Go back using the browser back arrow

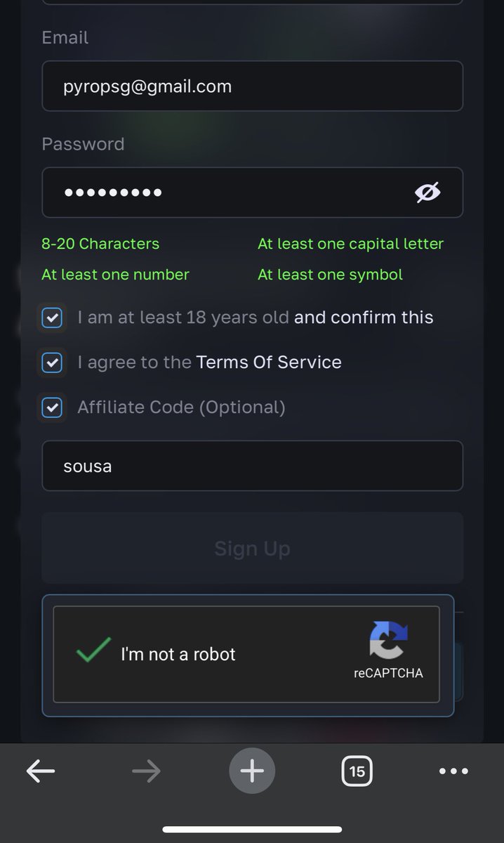(41, 771)
